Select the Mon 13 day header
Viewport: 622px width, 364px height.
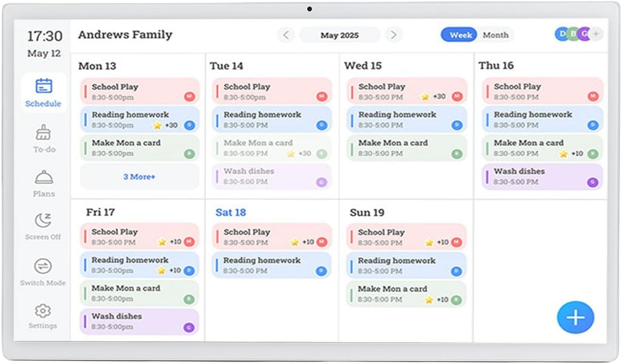[x=97, y=66]
